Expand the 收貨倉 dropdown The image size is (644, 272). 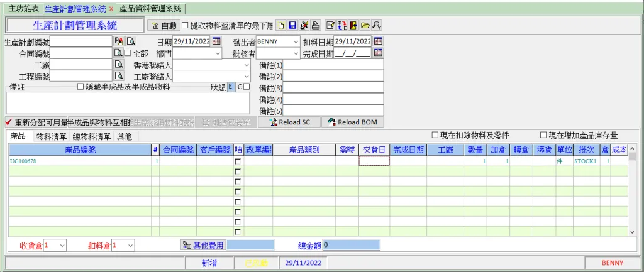62,246
